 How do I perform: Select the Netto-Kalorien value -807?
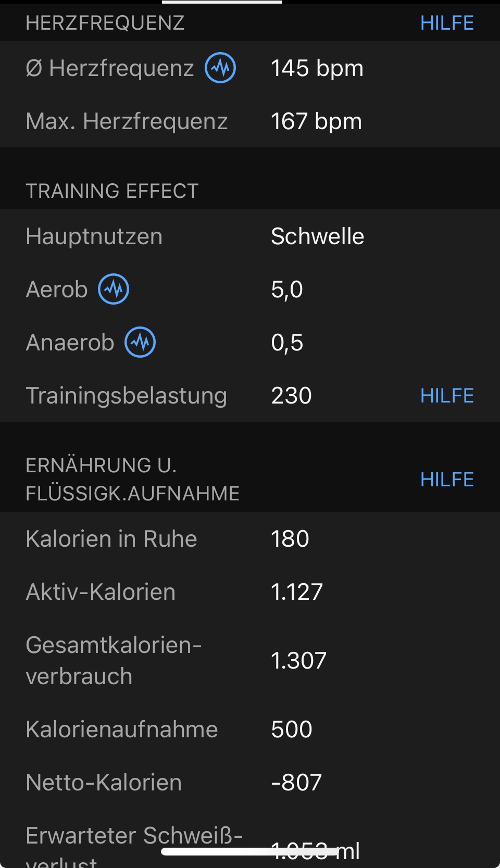click(x=296, y=783)
